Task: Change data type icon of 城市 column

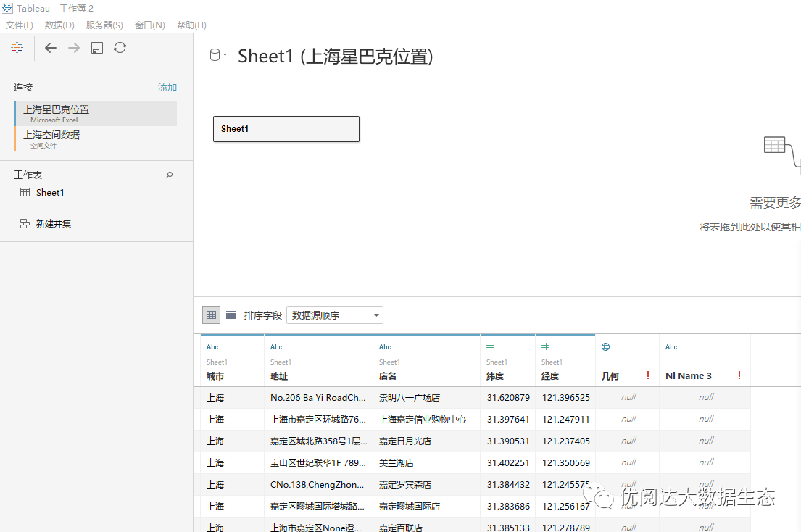Action: [x=212, y=346]
